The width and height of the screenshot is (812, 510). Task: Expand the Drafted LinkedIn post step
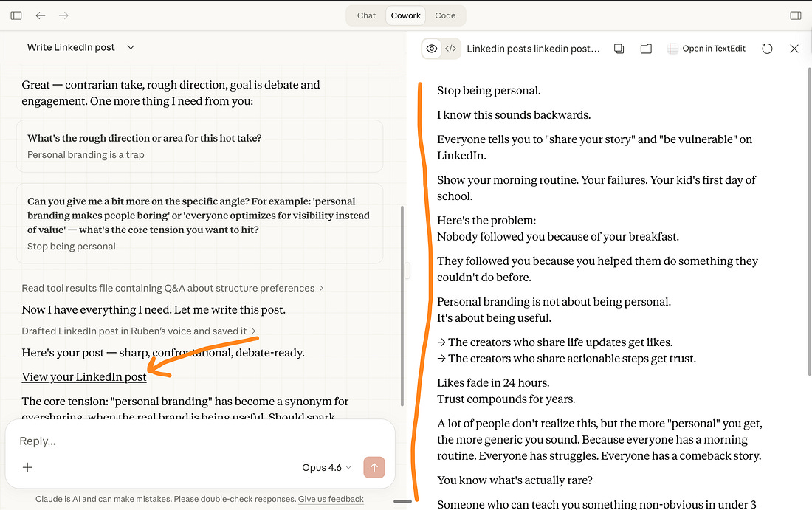[x=139, y=331]
